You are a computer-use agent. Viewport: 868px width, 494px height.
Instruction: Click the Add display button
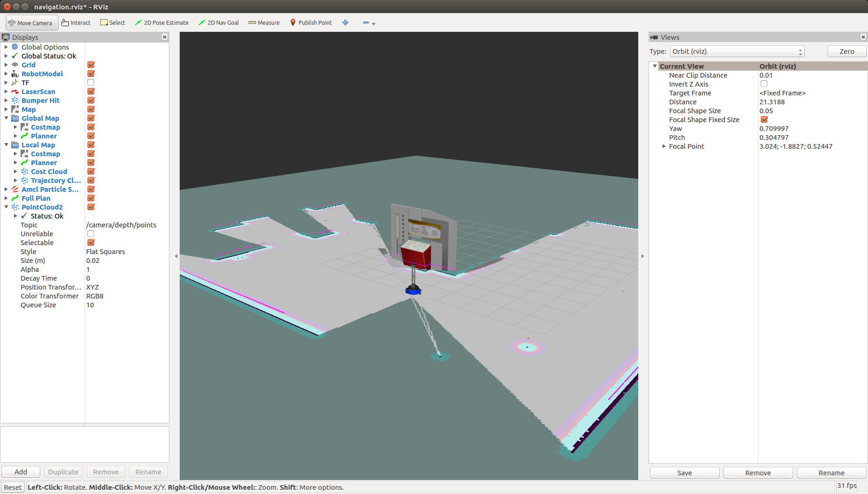click(21, 472)
